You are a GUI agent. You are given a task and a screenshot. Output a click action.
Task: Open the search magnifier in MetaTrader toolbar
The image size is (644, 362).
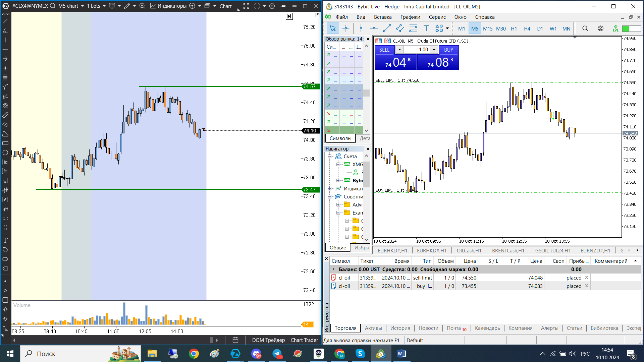(x=585, y=28)
